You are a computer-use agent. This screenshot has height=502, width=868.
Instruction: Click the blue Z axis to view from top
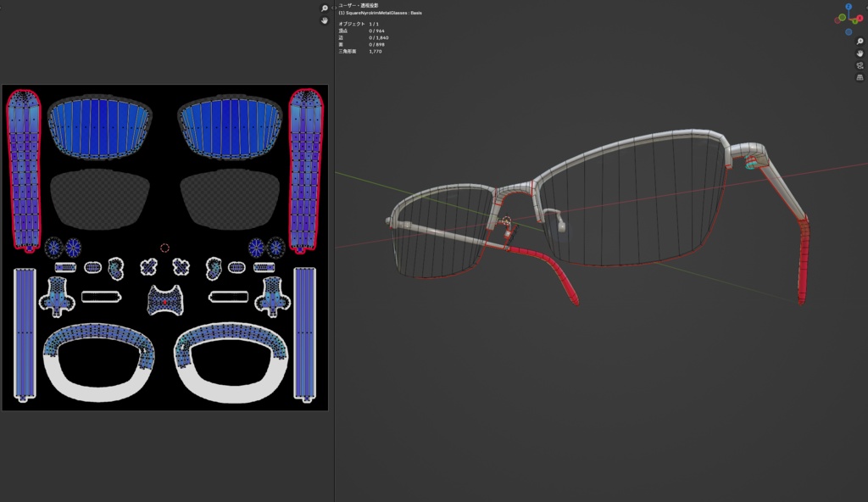pos(849,6)
